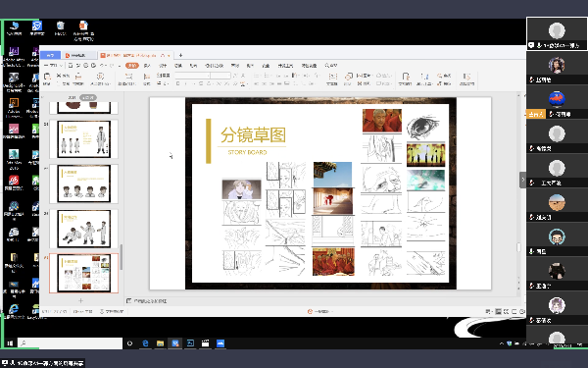Open the Insert ribbon tab

(x=147, y=66)
